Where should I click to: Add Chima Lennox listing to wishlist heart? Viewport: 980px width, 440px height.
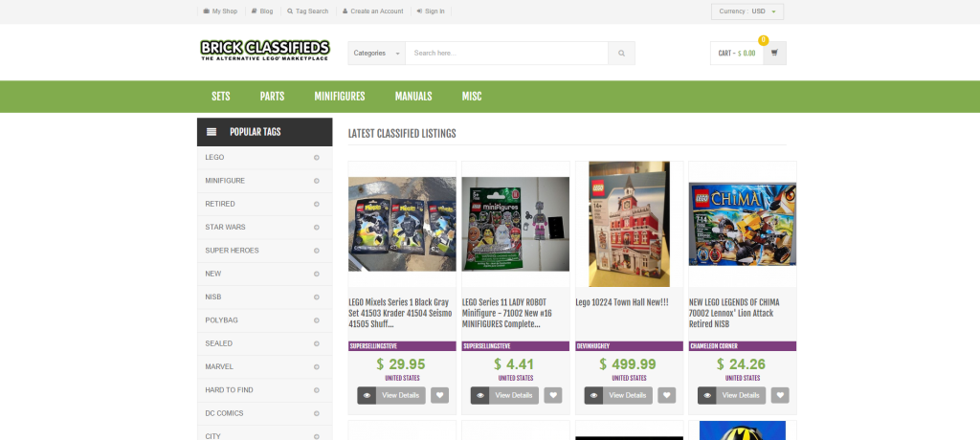point(780,395)
